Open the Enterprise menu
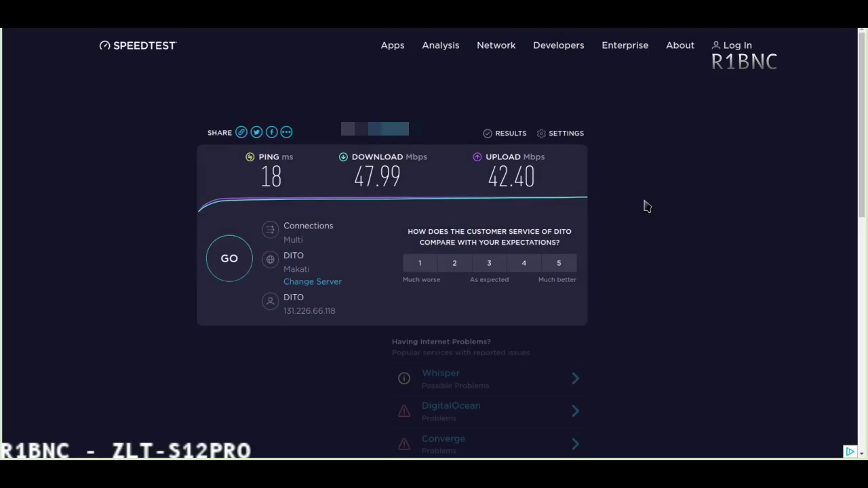Screen dimensions: 868x488 tap(625, 45)
